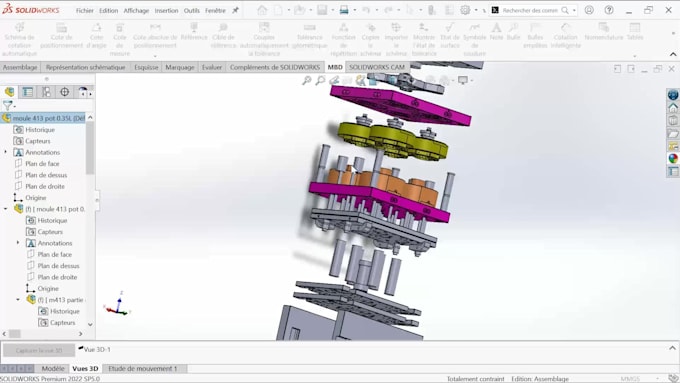Expand the Annotations node under root

coord(6,152)
